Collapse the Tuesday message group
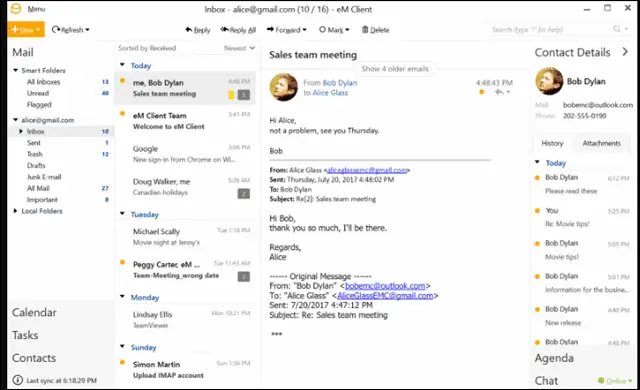Screen dimensions: 640x390 122,213
